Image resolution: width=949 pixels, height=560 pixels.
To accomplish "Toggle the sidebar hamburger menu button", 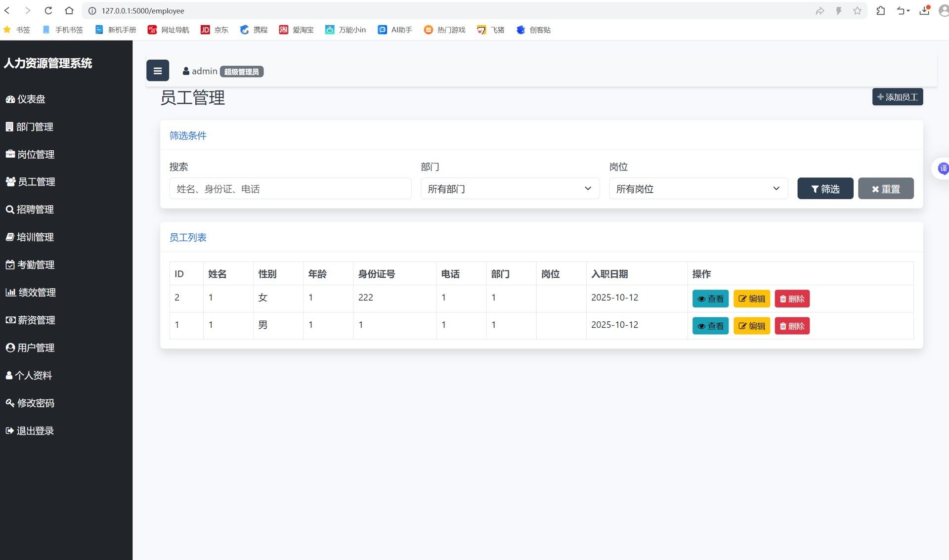I will coord(157,71).
